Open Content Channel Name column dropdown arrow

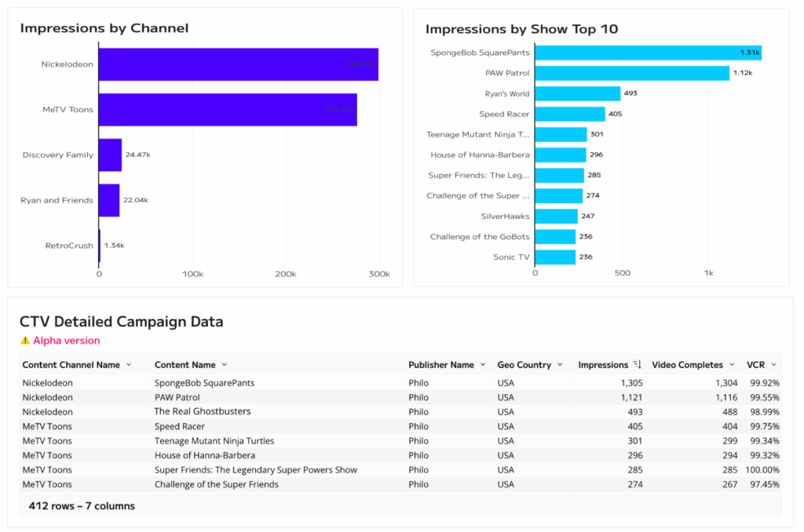[x=129, y=365]
